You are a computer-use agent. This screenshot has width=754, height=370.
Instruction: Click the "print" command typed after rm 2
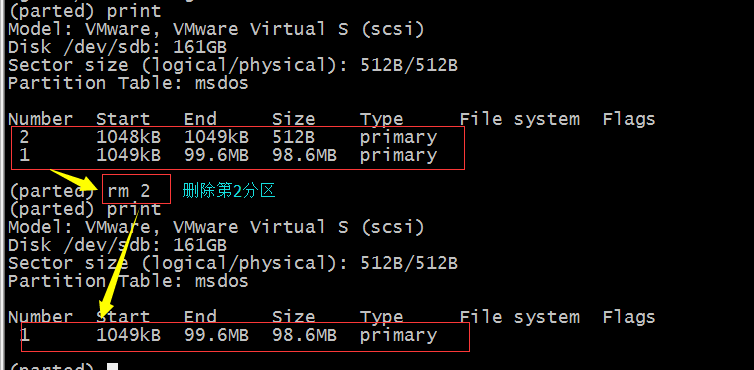[134, 210]
